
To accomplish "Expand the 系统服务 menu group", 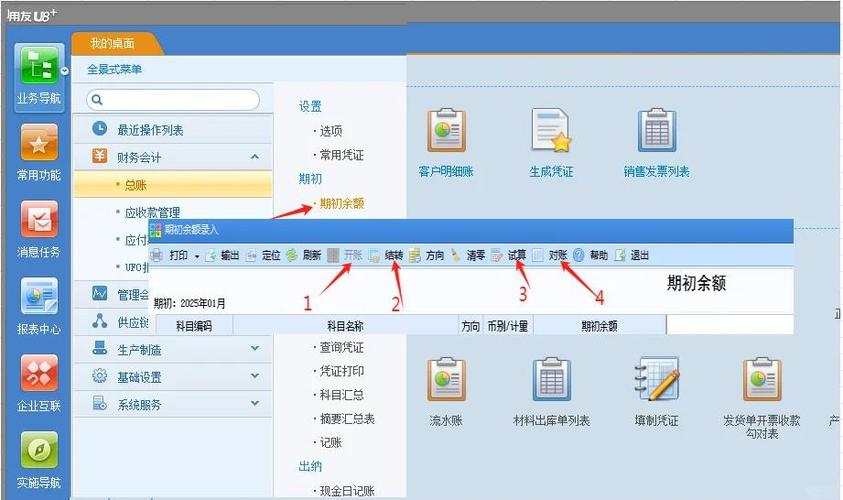I will pos(255,404).
